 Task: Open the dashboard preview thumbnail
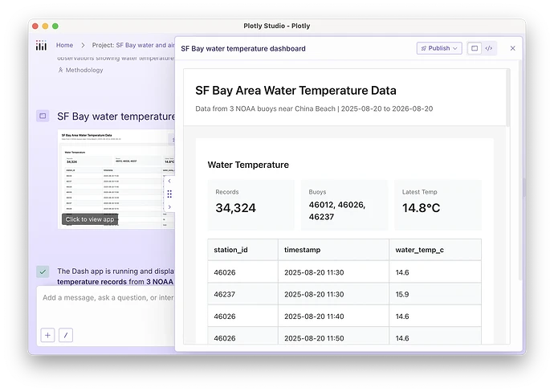point(116,179)
